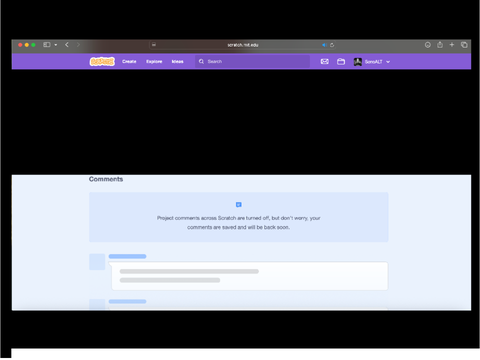Open the Explore menu item
Viewport: 480px width, 360px height.
pos(154,61)
